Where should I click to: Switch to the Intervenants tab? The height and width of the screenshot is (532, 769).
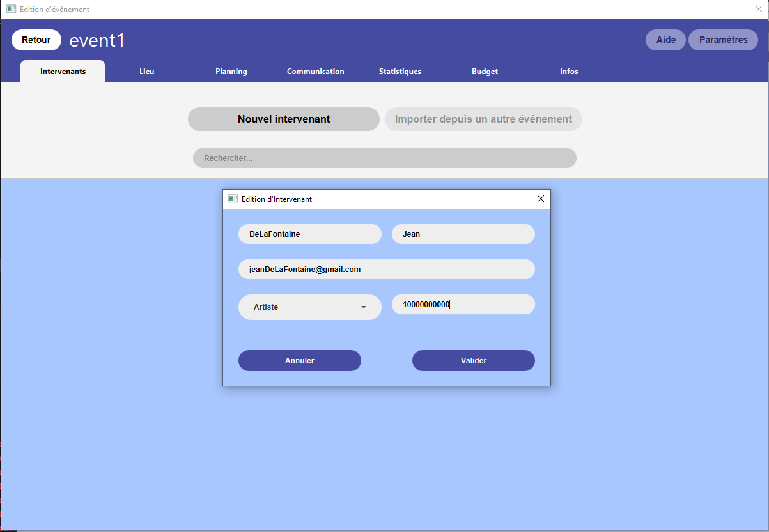pos(63,71)
